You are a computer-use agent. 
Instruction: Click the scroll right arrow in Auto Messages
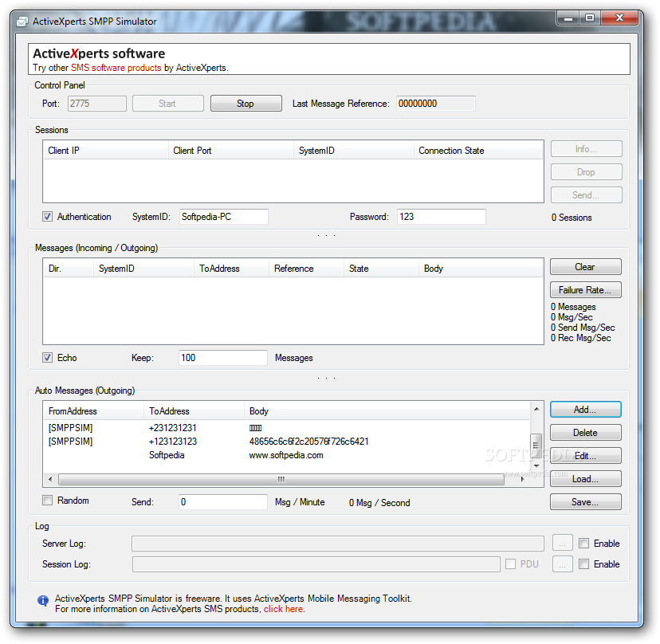[522, 479]
